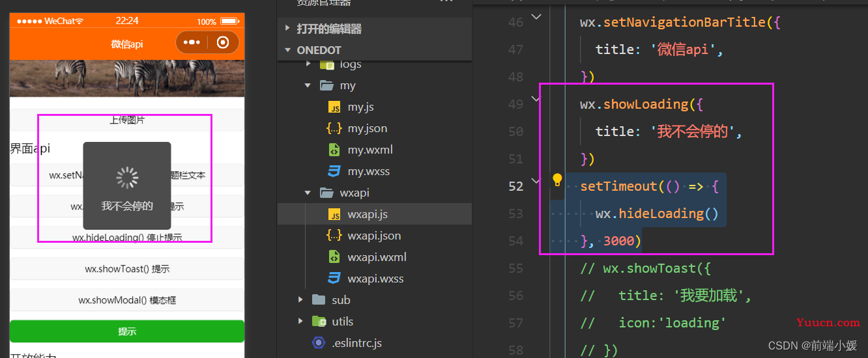Expand the sub folder arrow

[x=300, y=300]
